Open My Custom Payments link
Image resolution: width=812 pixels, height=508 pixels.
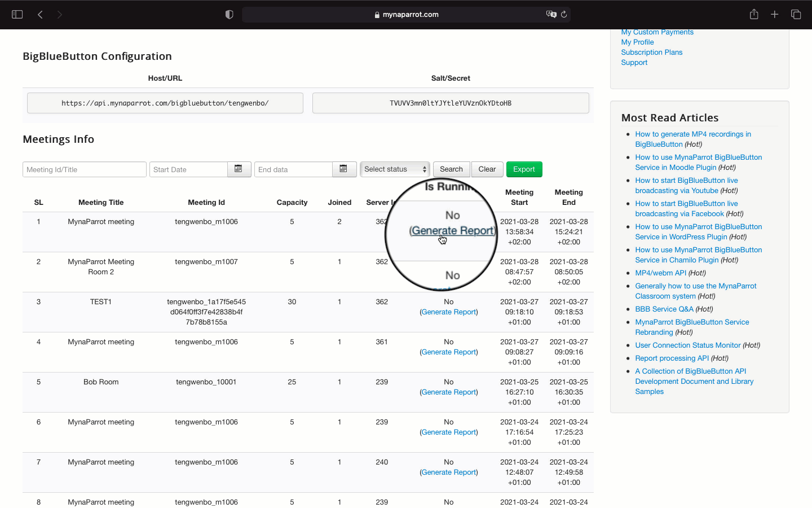(x=657, y=32)
